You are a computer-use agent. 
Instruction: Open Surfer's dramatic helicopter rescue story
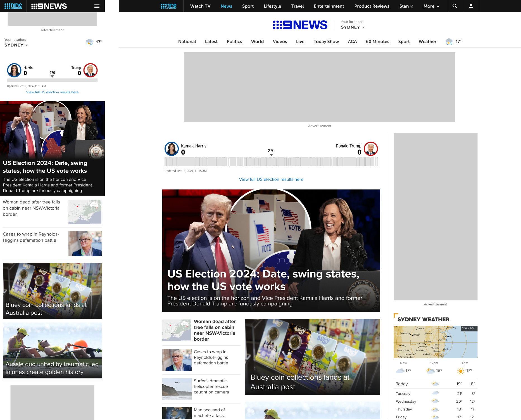tap(211, 386)
